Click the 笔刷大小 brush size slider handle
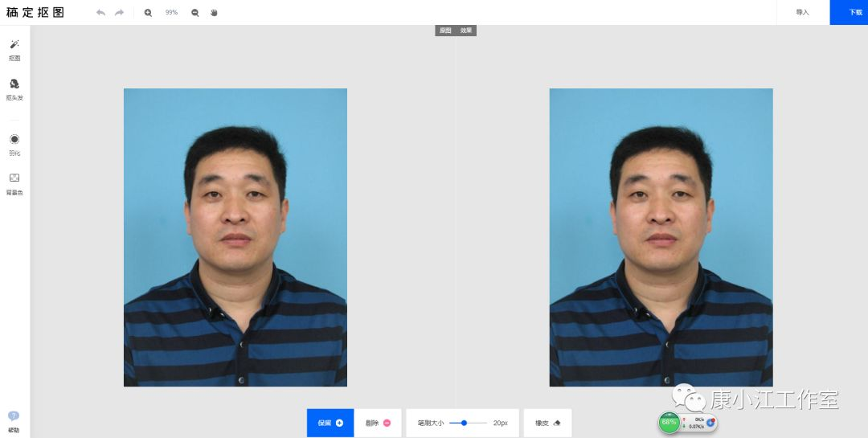Image resolution: width=868 pixels, height=438 pixels. [465, 423]
